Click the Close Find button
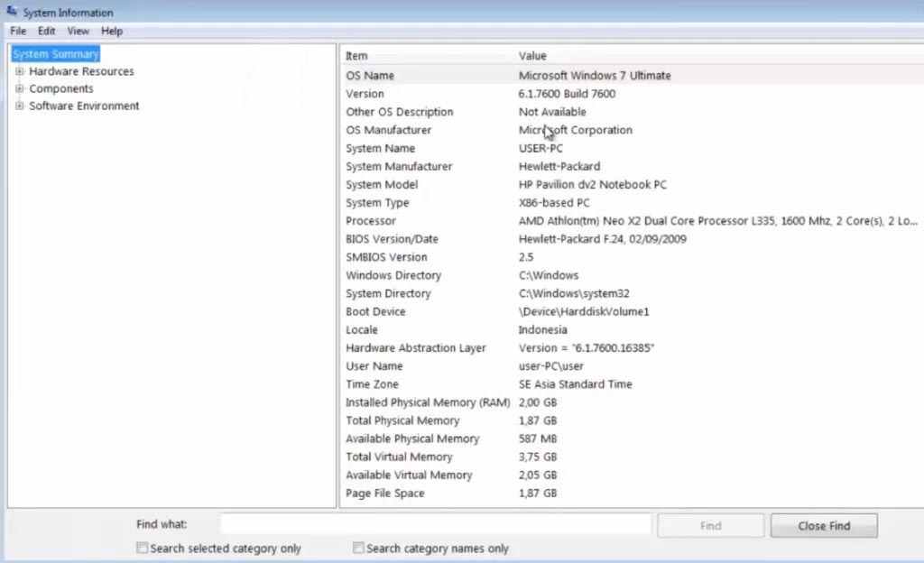The width and height of the screenshot is (924, 563). pos(824,526)
